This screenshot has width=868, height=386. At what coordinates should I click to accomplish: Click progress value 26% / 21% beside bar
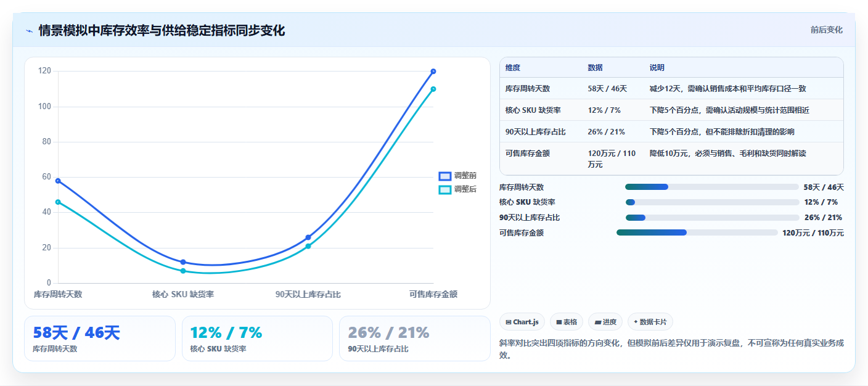823,218
